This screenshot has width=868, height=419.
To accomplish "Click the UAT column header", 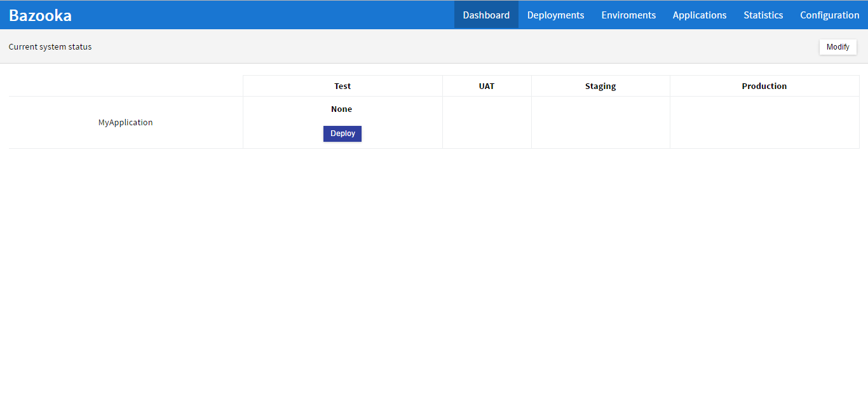I will click(x=487, y=86).
